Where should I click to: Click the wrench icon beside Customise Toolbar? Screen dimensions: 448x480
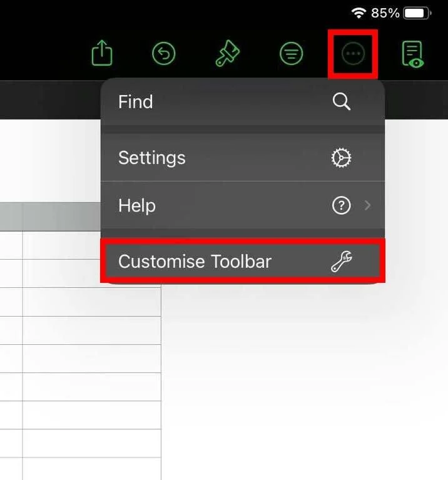[341, 262]
